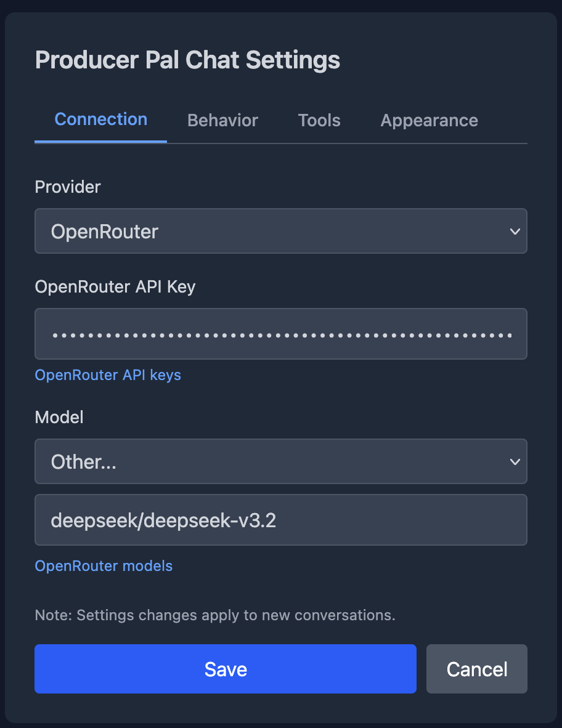562x728 pixels.
Task: Open the Model dropdown showing Other...
Action: coord(281,461)
